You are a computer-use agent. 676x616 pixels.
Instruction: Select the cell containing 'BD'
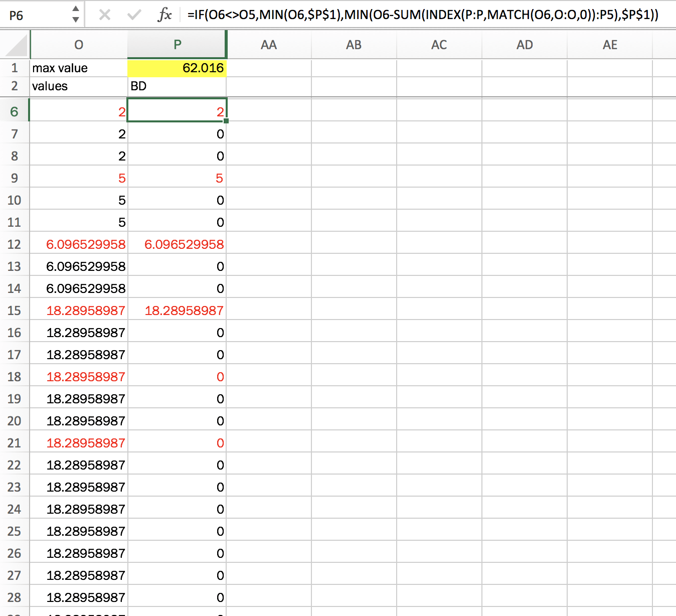(177, 86)
